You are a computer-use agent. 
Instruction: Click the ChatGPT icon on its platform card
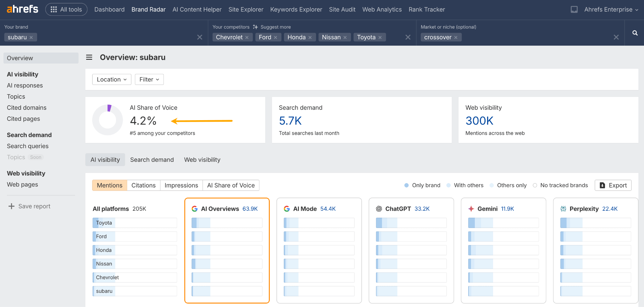point(379,209)
